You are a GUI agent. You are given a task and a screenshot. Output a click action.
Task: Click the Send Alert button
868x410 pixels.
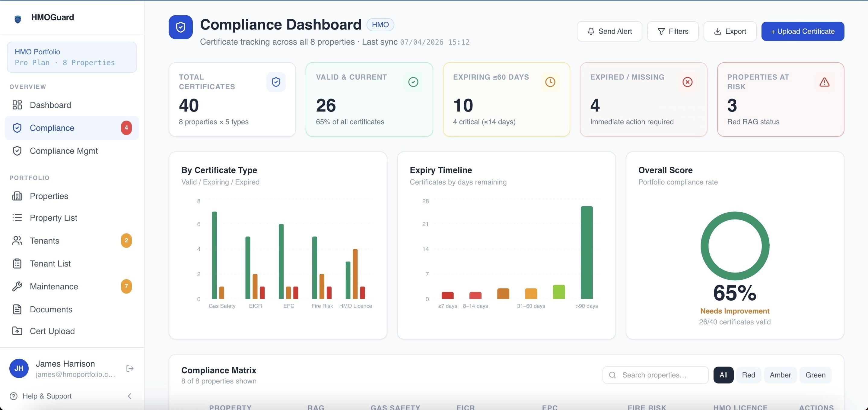pos(609,31)
